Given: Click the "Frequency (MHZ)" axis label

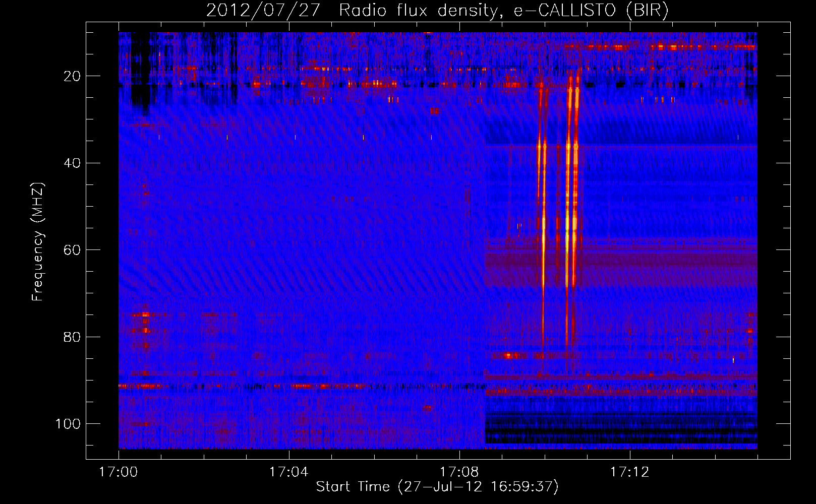Looking at the screenshot, I should (x=38, y=242).
